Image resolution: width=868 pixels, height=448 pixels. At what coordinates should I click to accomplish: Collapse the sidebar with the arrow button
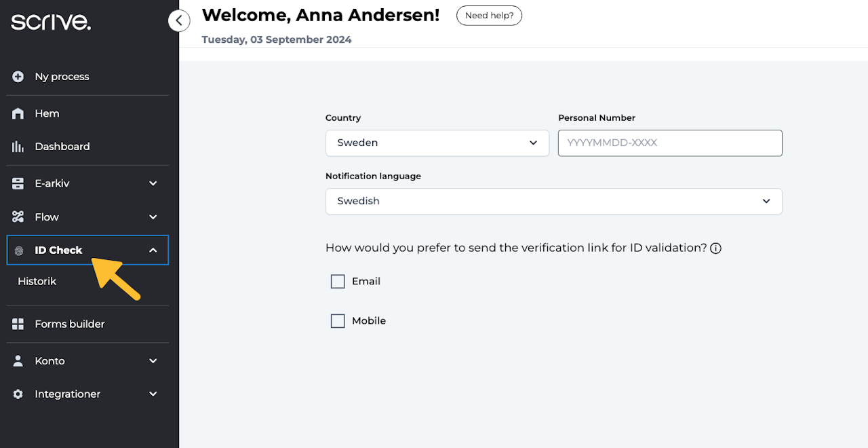(x=178, y=21)
